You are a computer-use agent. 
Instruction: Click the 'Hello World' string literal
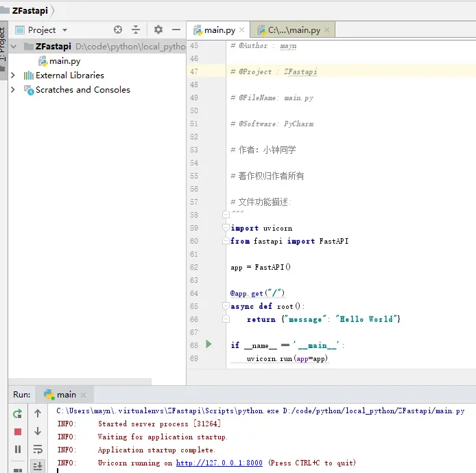(366, 319)
